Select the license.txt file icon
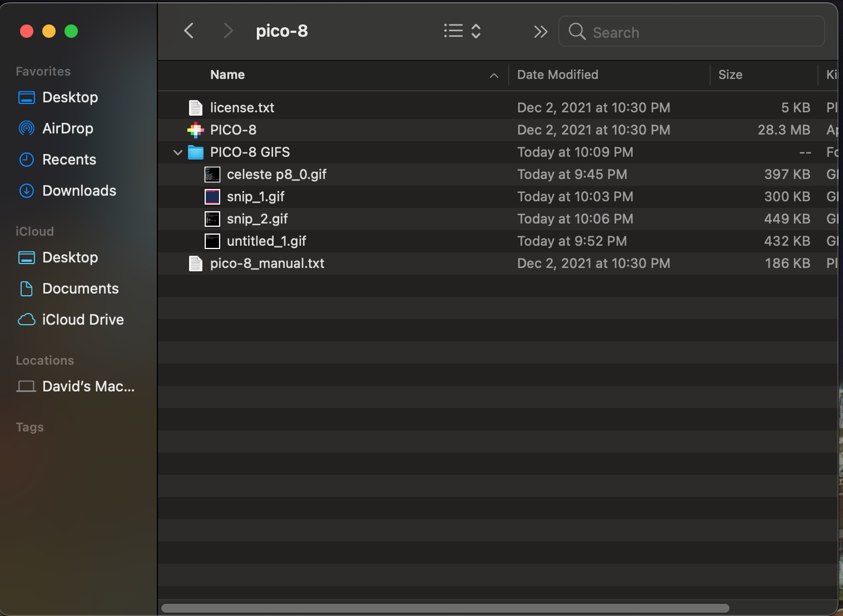This screenshot has height=616, width=843. click(x=196, y=108)
